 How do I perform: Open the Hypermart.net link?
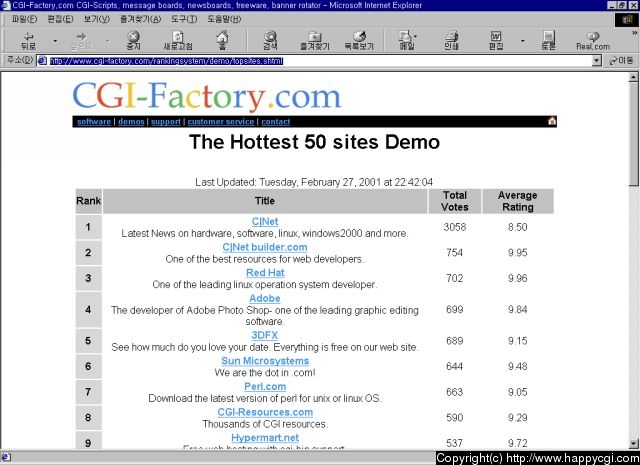point(265,438)
